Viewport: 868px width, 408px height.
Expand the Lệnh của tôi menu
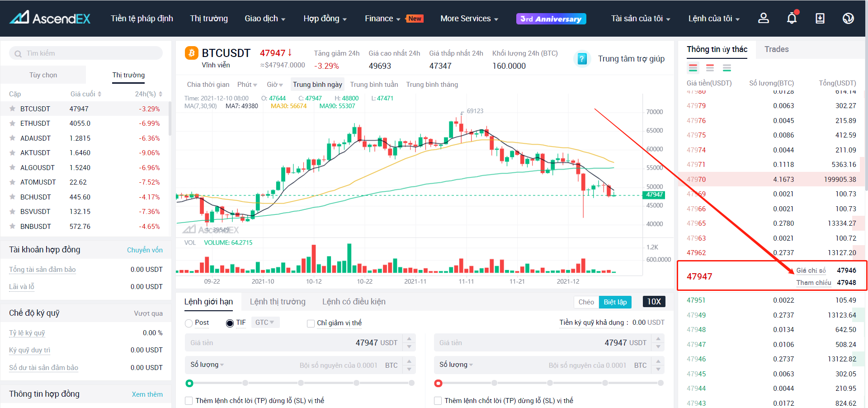coord(714,19)
